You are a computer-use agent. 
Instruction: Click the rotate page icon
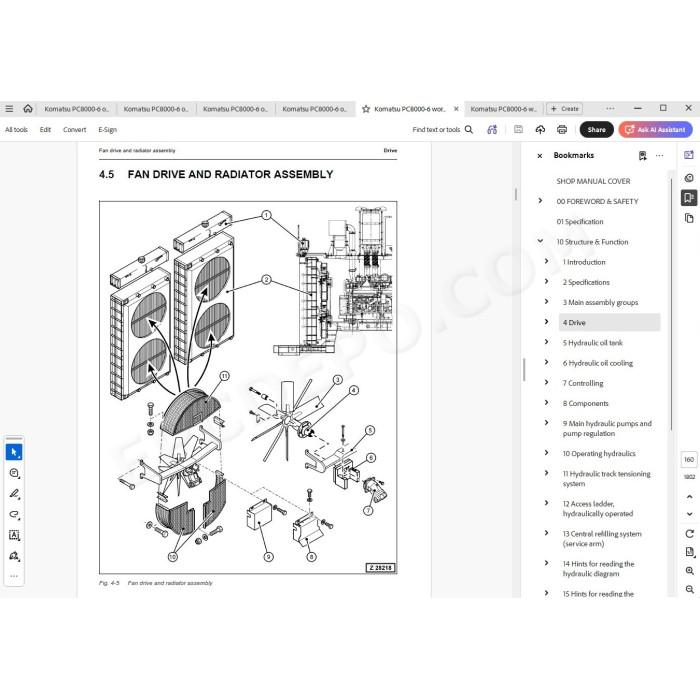click(x=689, y=533)
